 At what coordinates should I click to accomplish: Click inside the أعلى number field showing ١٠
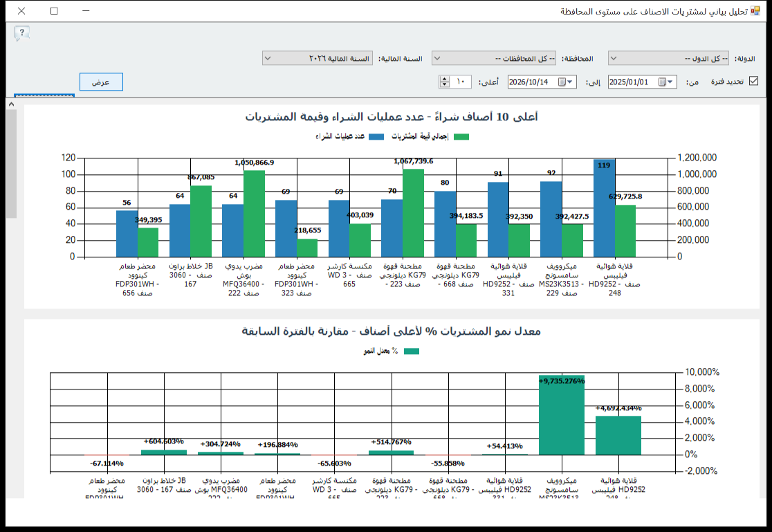[460, 82]
